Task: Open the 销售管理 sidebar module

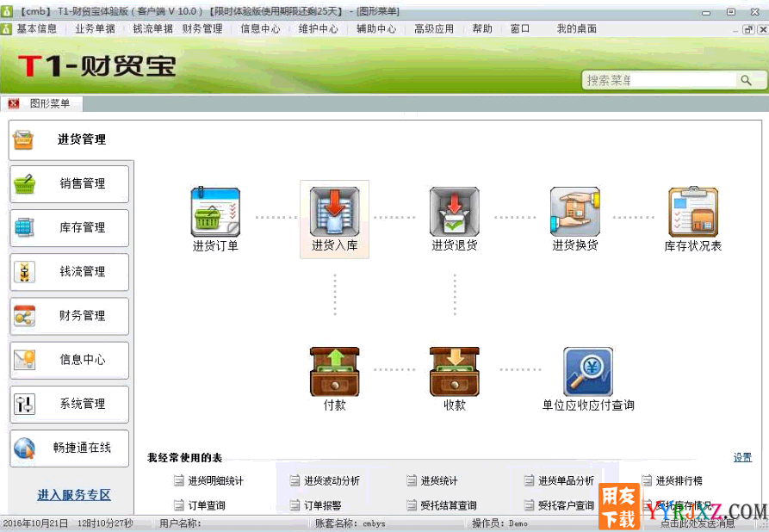Action: pos(68,183)
